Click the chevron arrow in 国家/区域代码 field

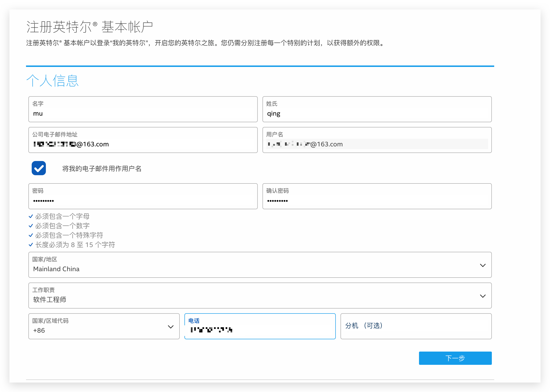(171, 327)
